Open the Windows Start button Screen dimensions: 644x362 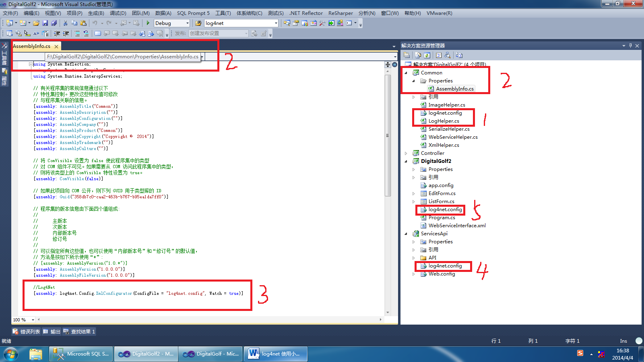(x=11, y=354)
